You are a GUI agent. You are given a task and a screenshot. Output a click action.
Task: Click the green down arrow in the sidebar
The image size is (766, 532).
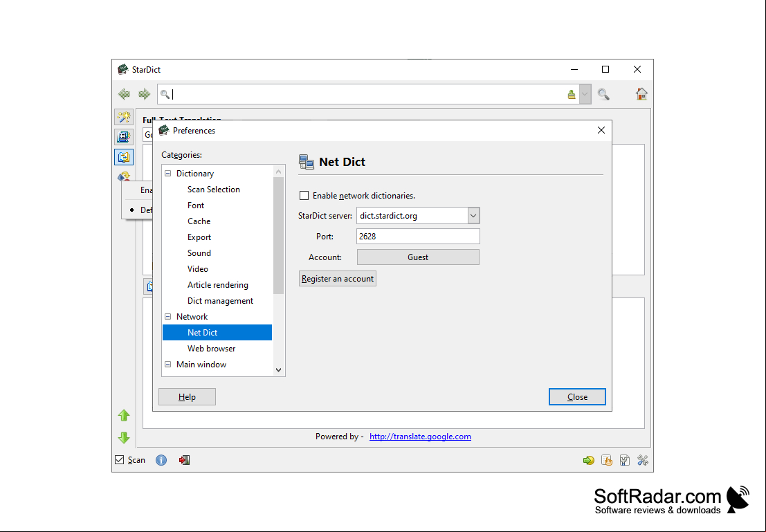tap(124, 437)
